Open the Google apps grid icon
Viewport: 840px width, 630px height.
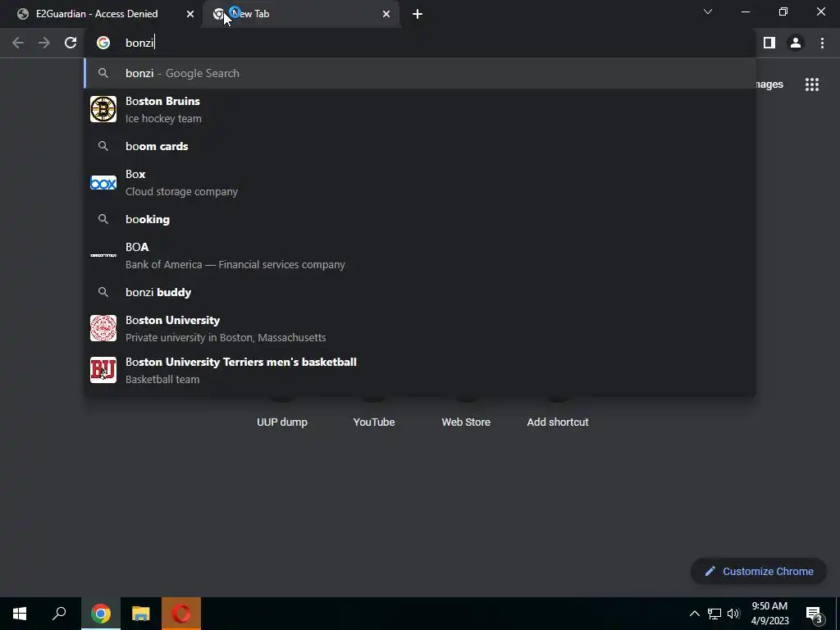pyautogui.click(x=812, y=84)
